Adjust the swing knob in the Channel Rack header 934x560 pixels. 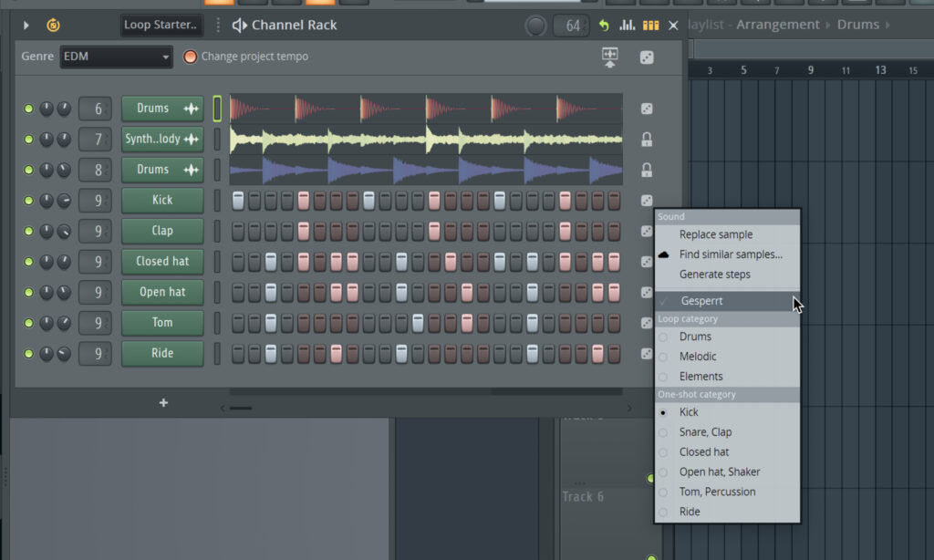pos(534,26)
